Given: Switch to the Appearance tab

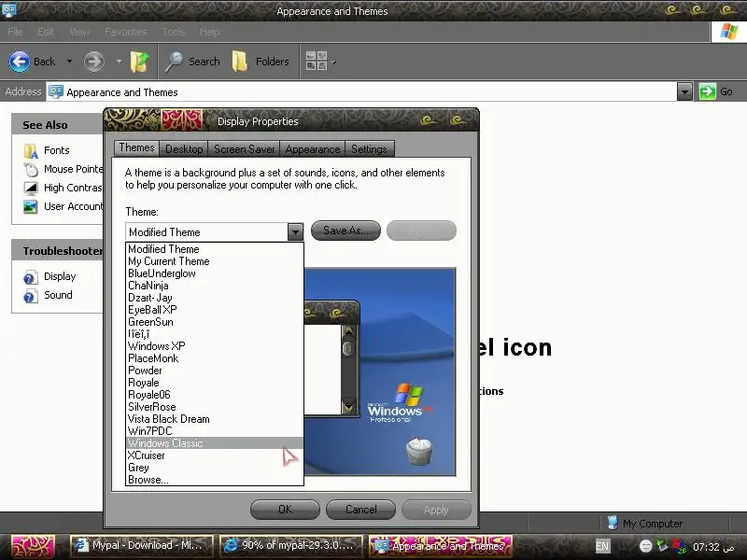Looking at the screenshot, I should pos(313,149).
